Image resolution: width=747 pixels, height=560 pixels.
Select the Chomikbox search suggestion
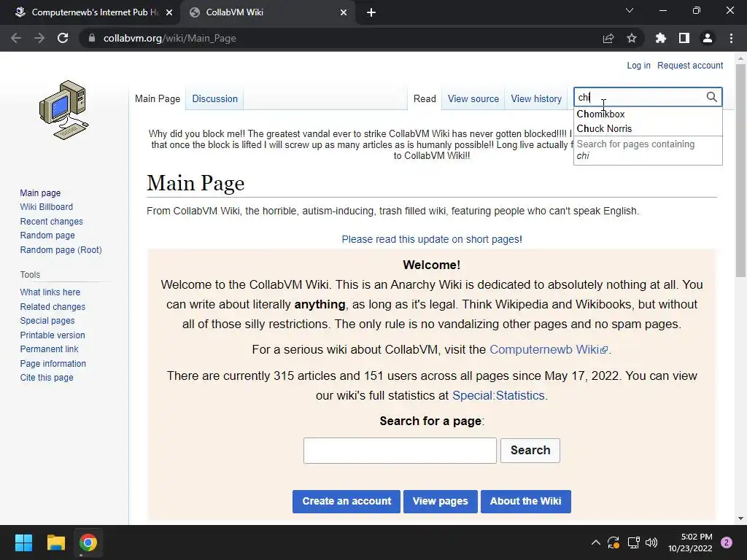point(648,114)
